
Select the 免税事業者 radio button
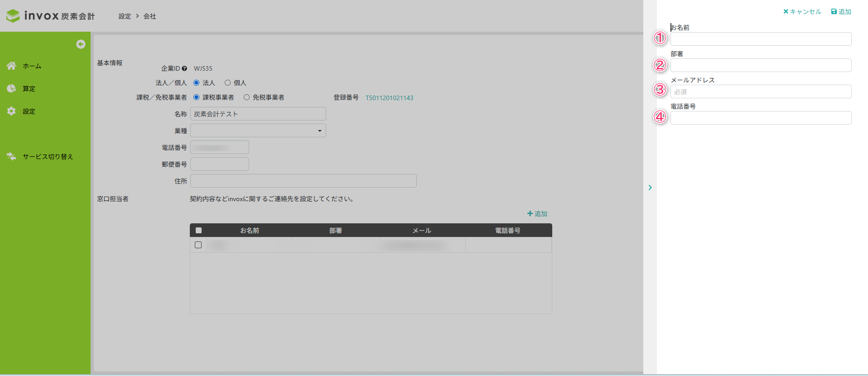pyautogui.click(x=246, y=97)
